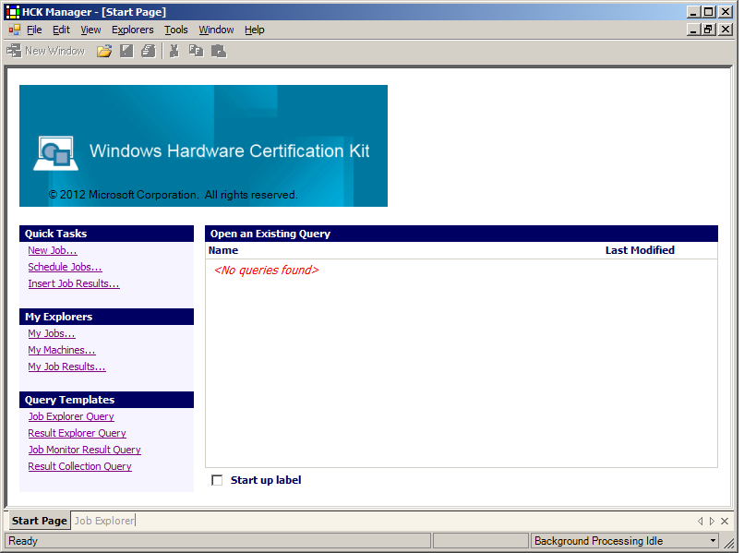756x553 pixels.
Task: Open the New Job... quick task link
Action: click(x=53, y=250)
